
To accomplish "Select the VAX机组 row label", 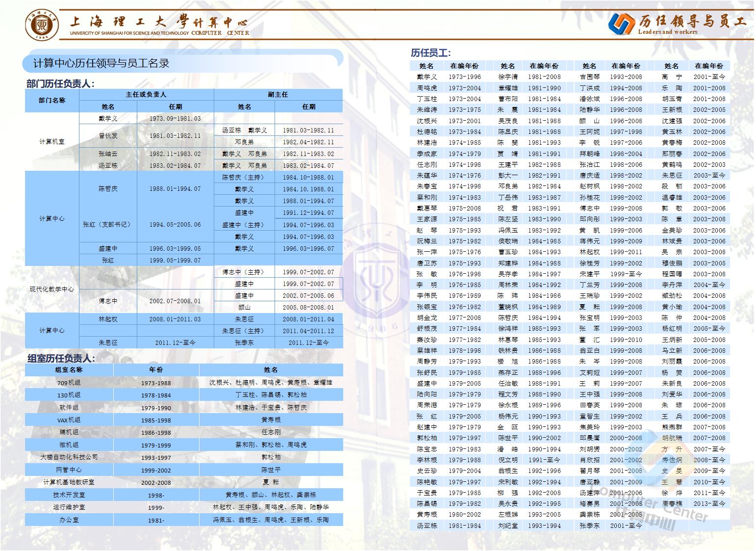I will [x=69, y=420].
